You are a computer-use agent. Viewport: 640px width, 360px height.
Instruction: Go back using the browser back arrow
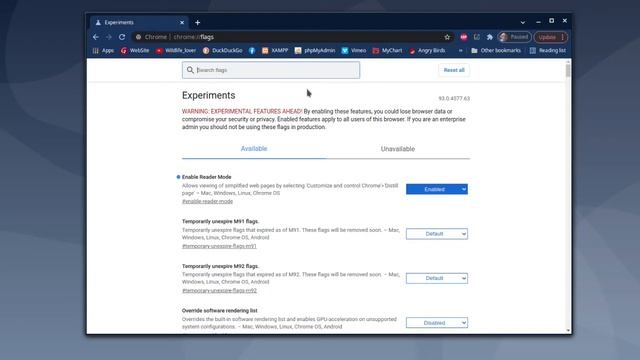[x=96, y=37]
